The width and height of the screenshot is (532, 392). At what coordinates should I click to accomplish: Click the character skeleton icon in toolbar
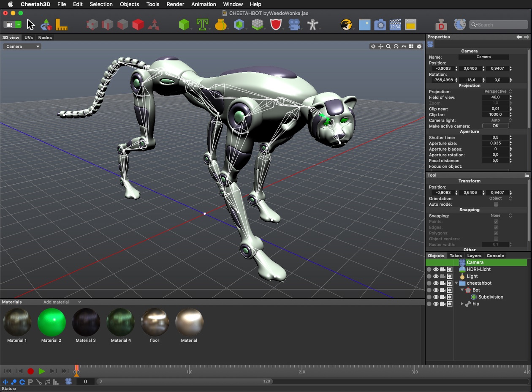[x=312, y=24]
